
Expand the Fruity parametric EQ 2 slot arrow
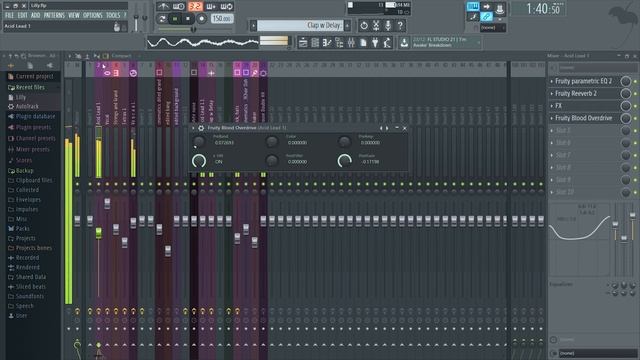(x=551, y=82)
